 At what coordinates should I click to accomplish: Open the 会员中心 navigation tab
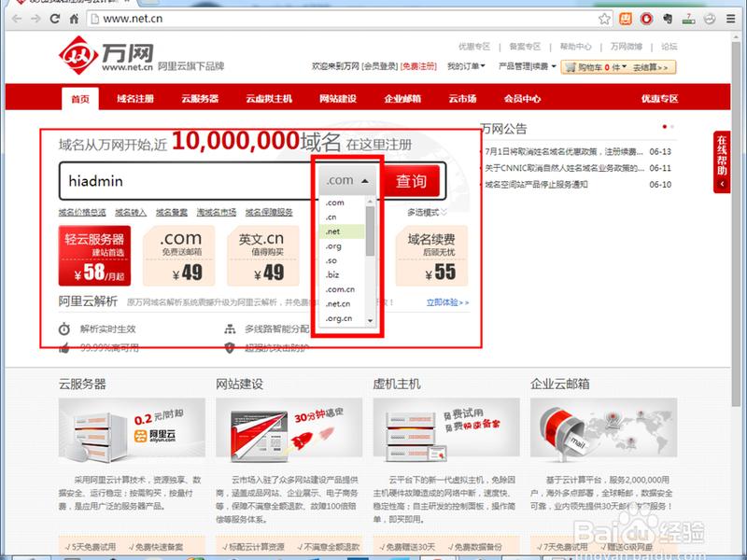(x=522, y=99)
